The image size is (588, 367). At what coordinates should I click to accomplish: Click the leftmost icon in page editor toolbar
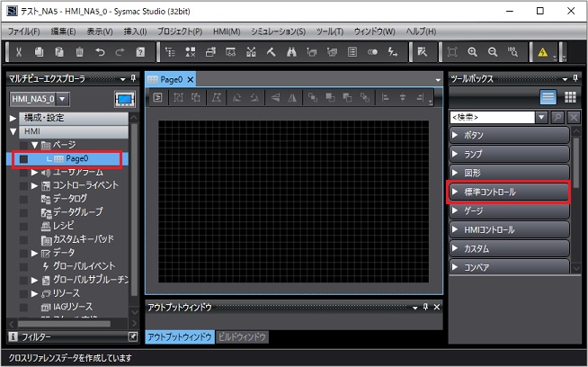[158, 97]
